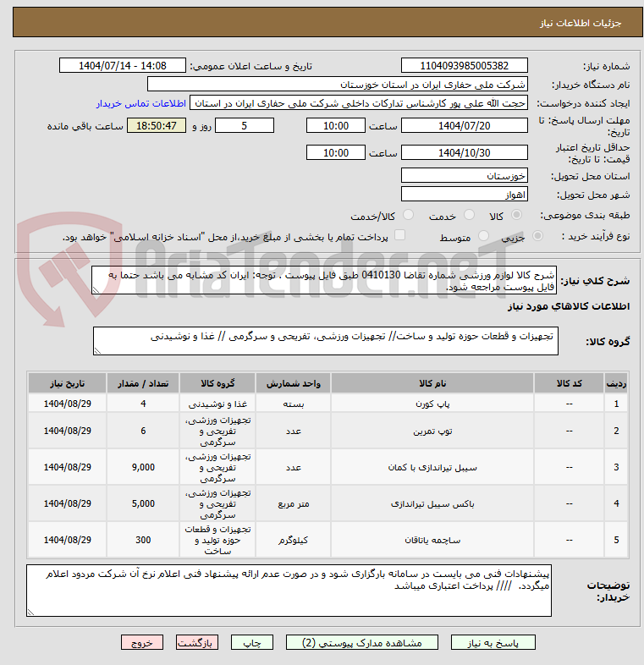Click the response deadline date 1404/07/20
644x665 pixels.
464,125
